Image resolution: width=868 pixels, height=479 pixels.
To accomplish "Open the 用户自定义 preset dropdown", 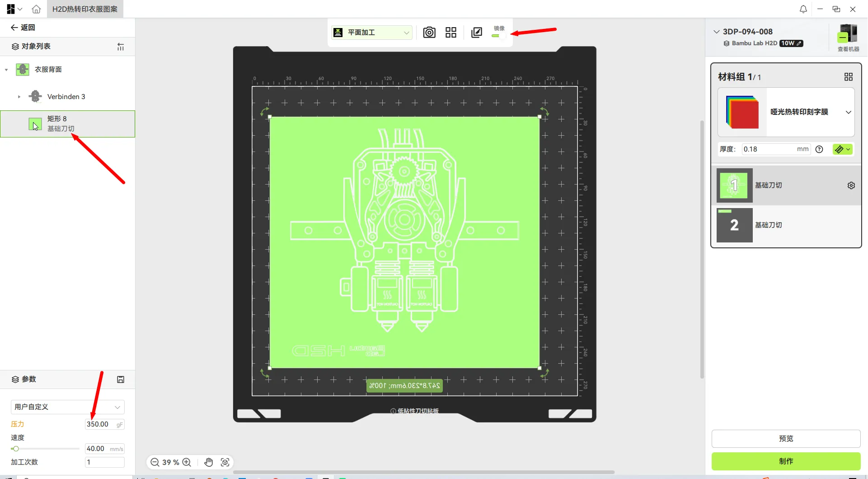I will (67, 407).
